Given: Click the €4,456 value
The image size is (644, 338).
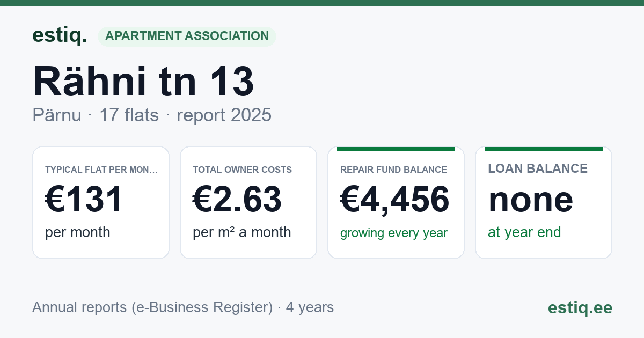Looking at the screenshot, I should pos(395,200).
